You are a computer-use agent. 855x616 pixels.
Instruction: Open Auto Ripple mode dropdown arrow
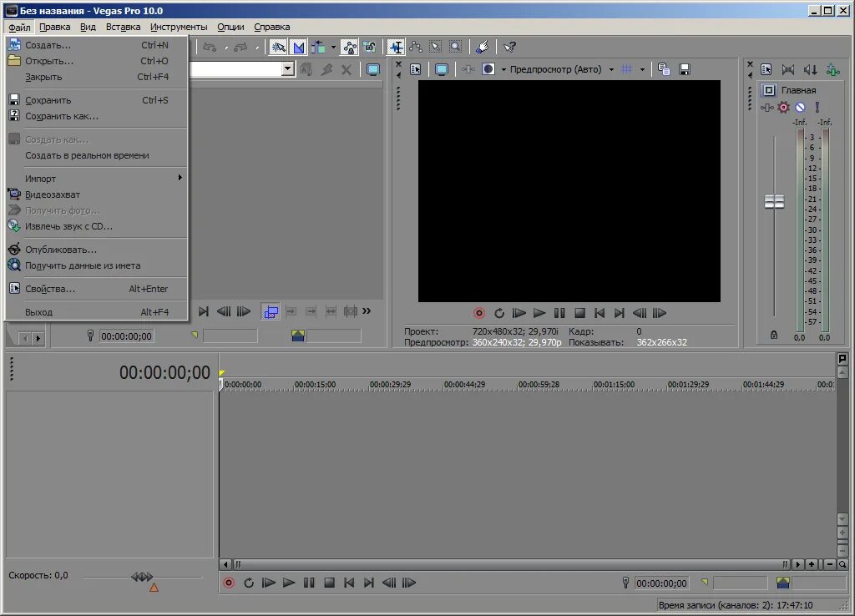(333, 48)
